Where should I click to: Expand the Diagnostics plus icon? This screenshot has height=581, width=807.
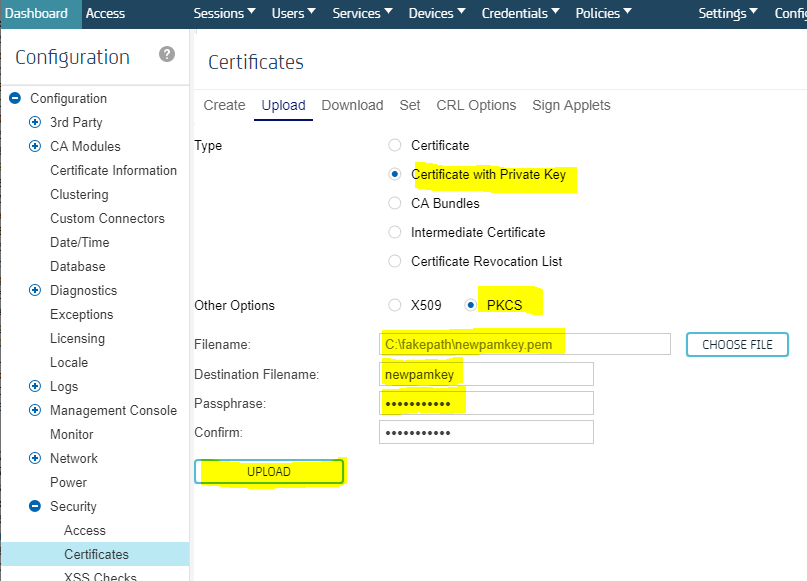pos(35,290)
